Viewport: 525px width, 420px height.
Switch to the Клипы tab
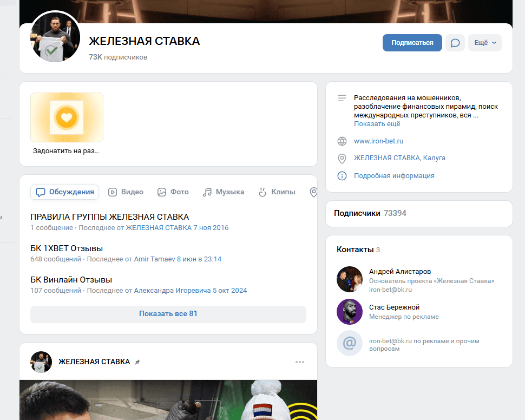click(277, 192)
